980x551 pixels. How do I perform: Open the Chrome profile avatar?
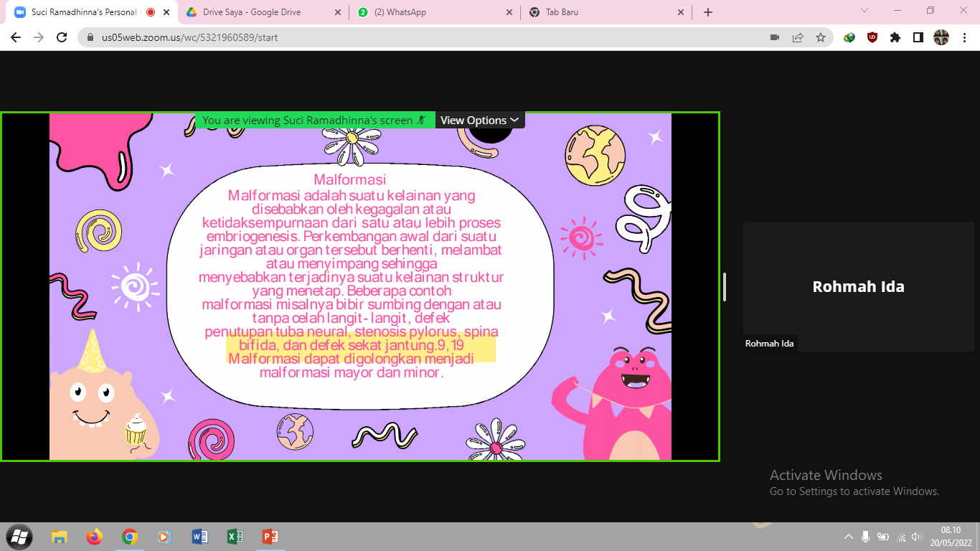pos(941,37)
